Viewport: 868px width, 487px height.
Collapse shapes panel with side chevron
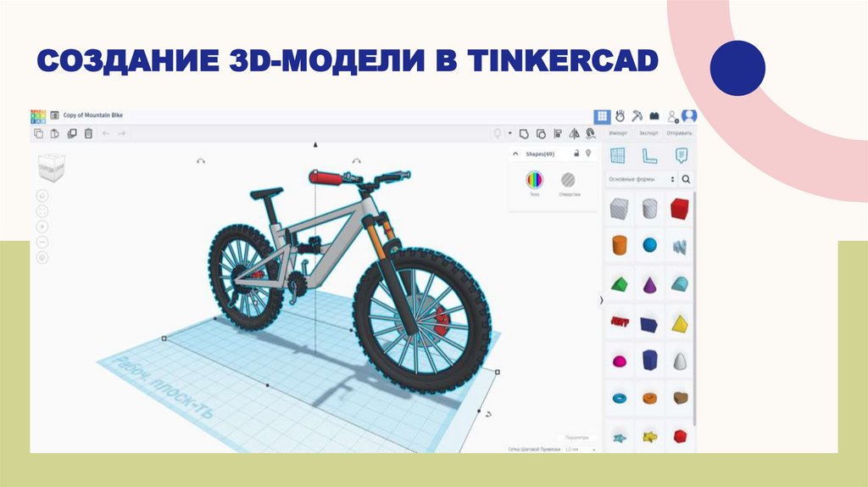pyautogui.click(x=601, y=300)
